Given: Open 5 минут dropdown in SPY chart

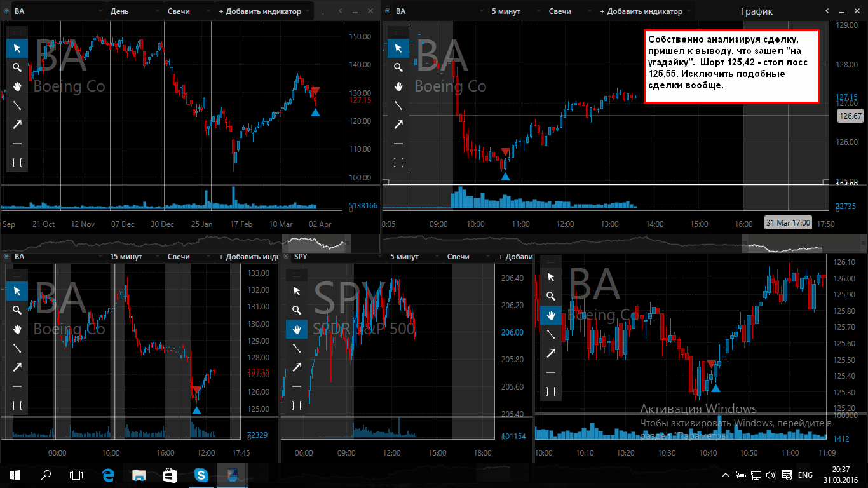Looking at the screenshot, I should coord(413,257).
